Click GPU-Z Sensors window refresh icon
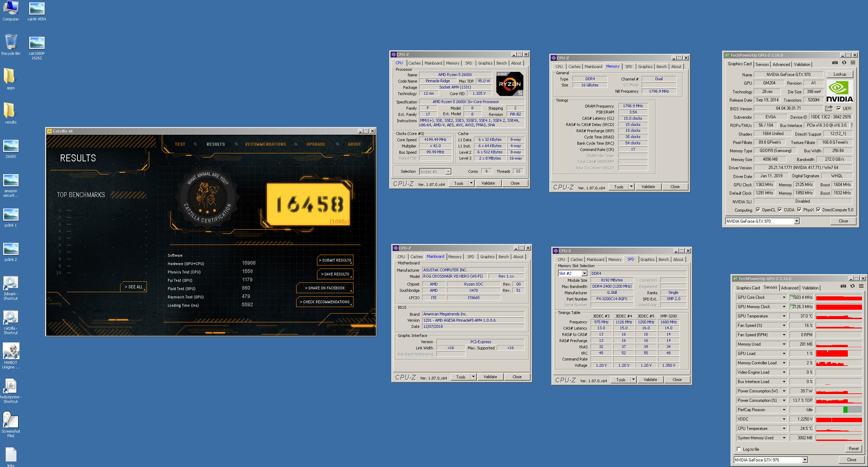868x467 pixels. coord(852,286)
